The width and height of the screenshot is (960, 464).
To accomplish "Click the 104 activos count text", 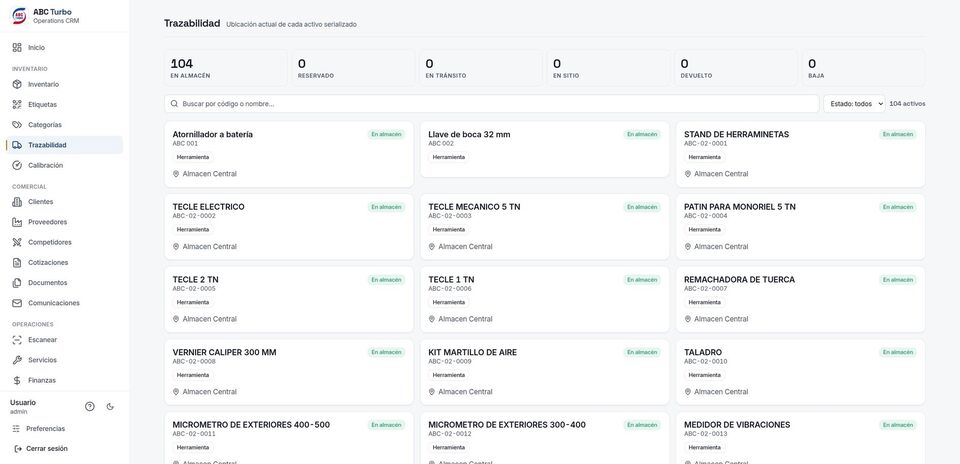I will 907,104.
